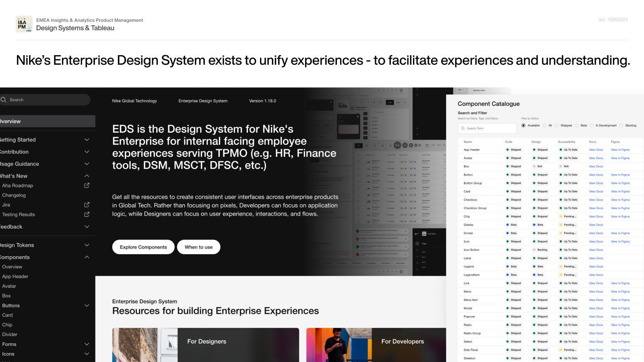644x362 pixels.
Task: Click the Code column header
Action: (x=509, y=142)
